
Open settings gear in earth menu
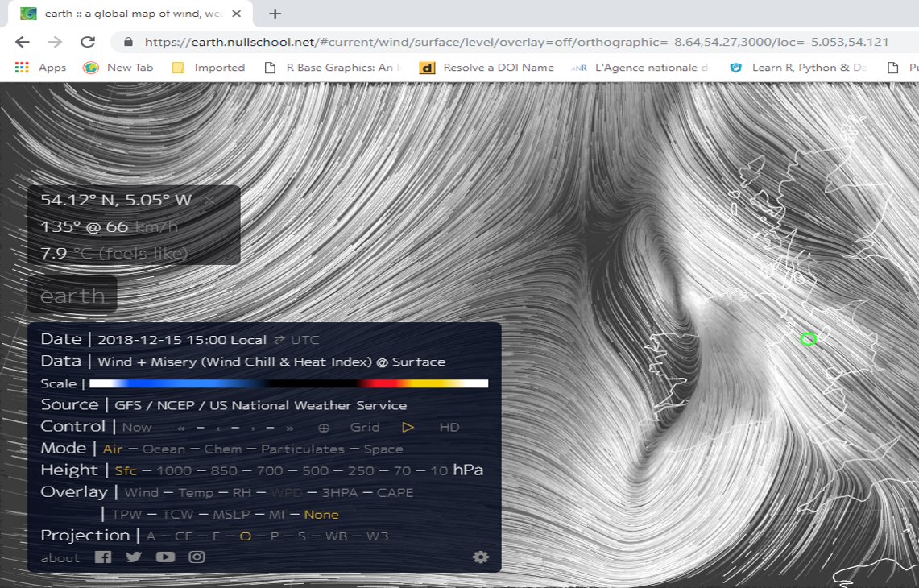[x=481, y=557]
